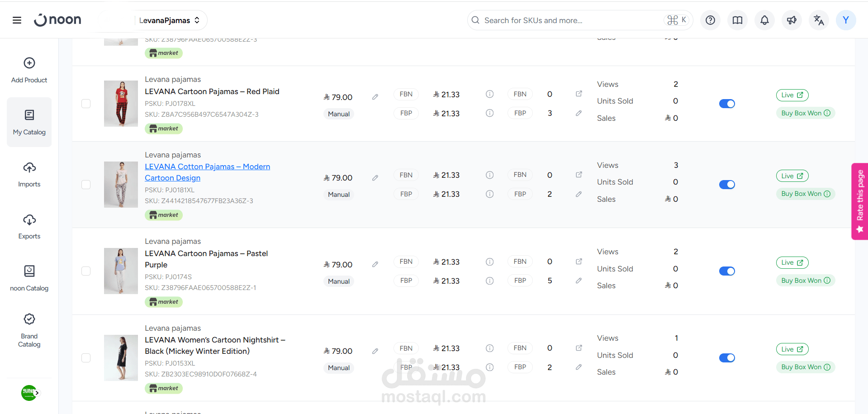
Task: Select checkbox for Red Plaid pajamas
Action: 86,104
